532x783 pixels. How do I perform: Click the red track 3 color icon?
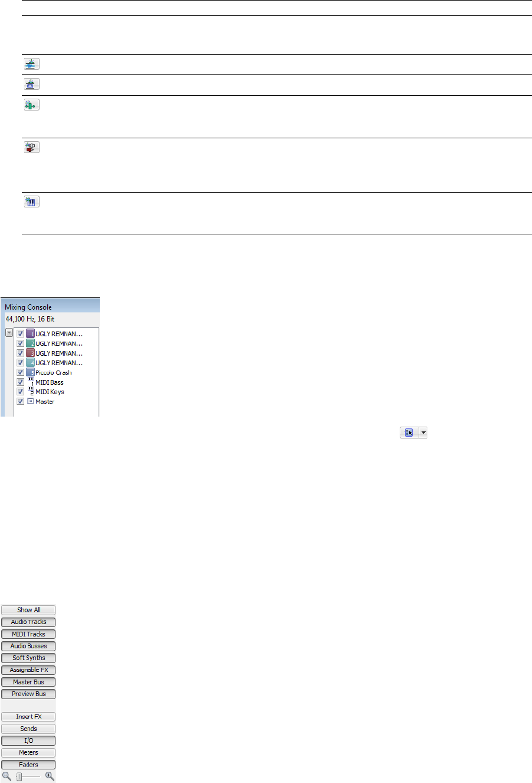coord(31,353)
